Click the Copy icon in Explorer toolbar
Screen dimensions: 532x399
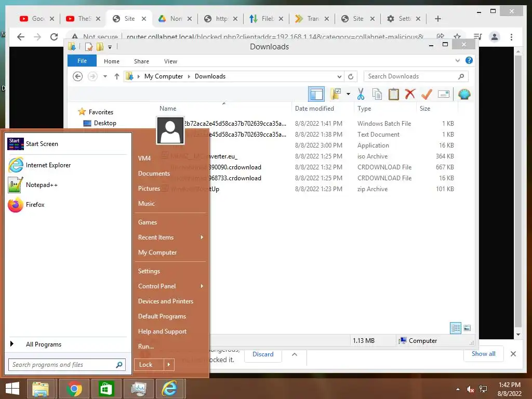(377, 94)
